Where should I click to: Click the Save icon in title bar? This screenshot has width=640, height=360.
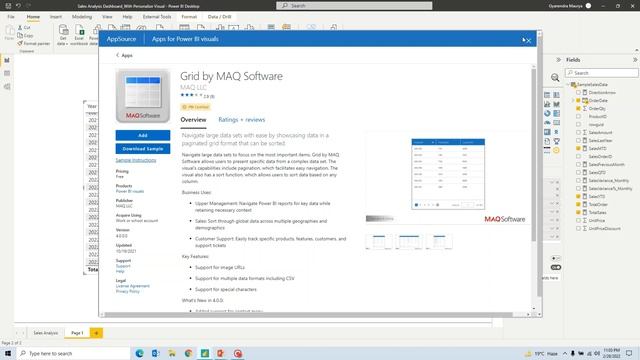[8, 6]
